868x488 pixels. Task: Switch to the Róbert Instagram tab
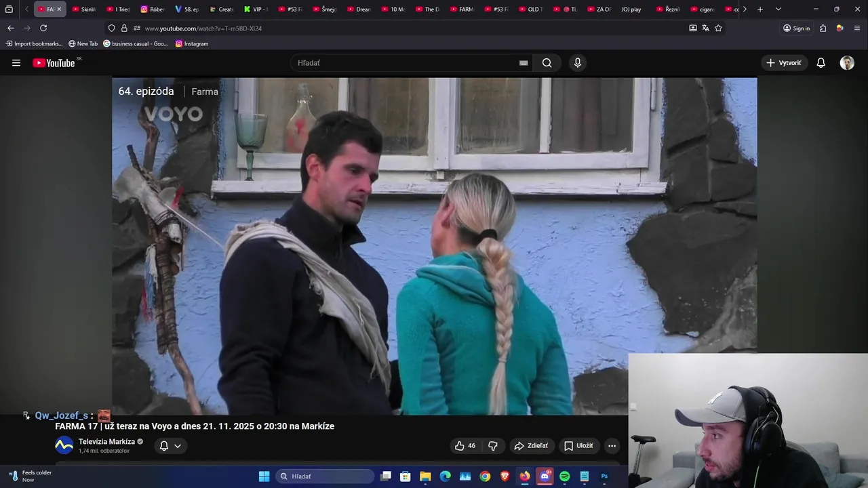pos(153,9)
